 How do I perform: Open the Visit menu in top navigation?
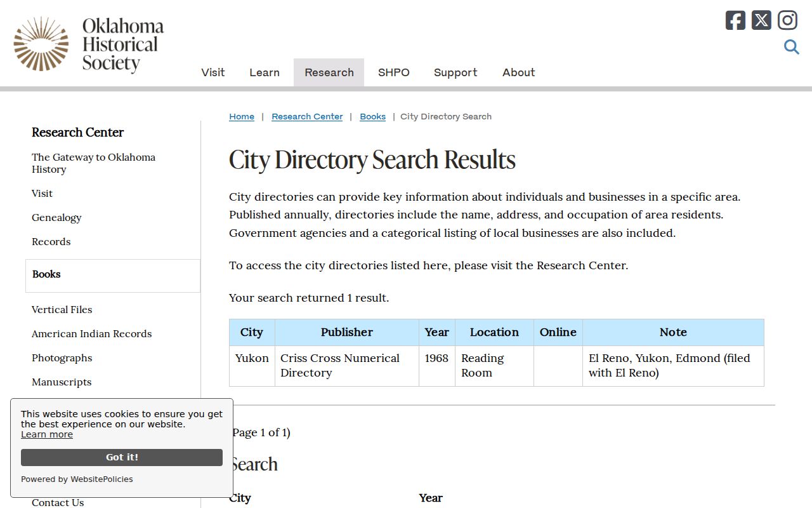(213, 72)
